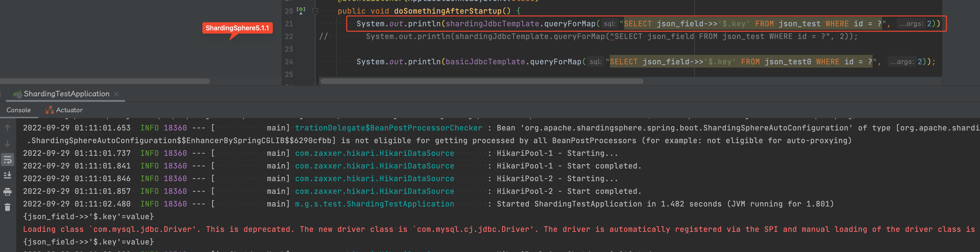The height and width of the screenshot is (252, 980).
Task: Close the ShardingTestApplication run tab
Action: pyautogui.click(x=116, y=94)
